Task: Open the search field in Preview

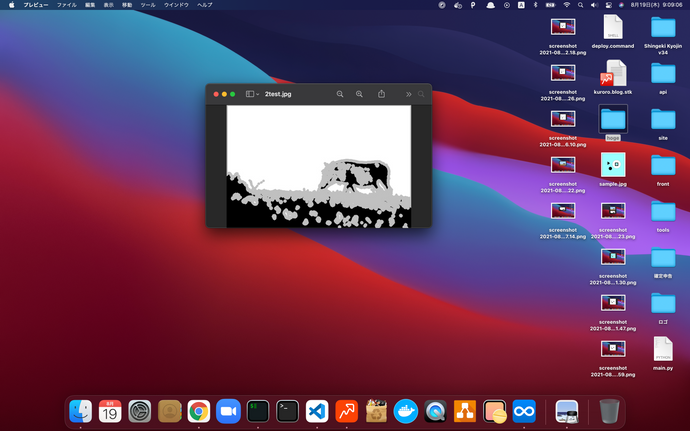Action: pyautogui.click(x=421, y=94)
